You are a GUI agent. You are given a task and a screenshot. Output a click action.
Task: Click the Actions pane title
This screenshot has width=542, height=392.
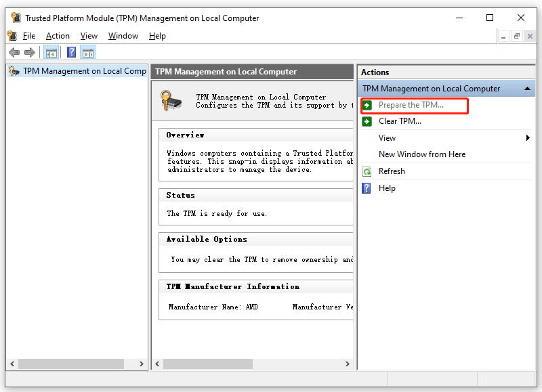pyautogui.click(x=375, y=72)
